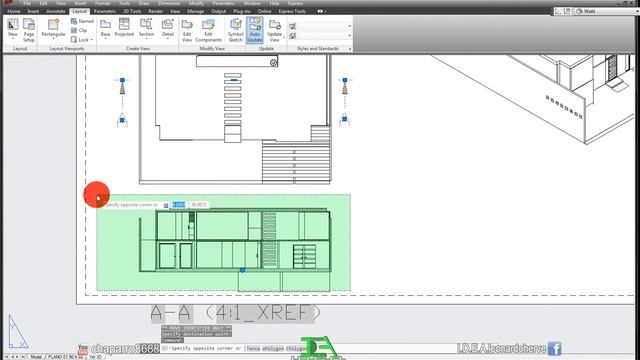This screenshot has width=640, height=360.
Task: Create a Base drawing view
Action: 105,28
